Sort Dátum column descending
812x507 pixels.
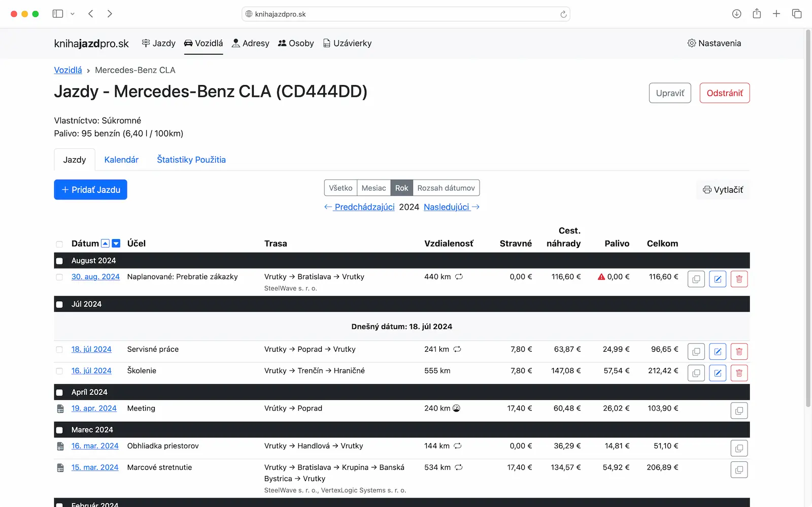click(x=116, y=244)
